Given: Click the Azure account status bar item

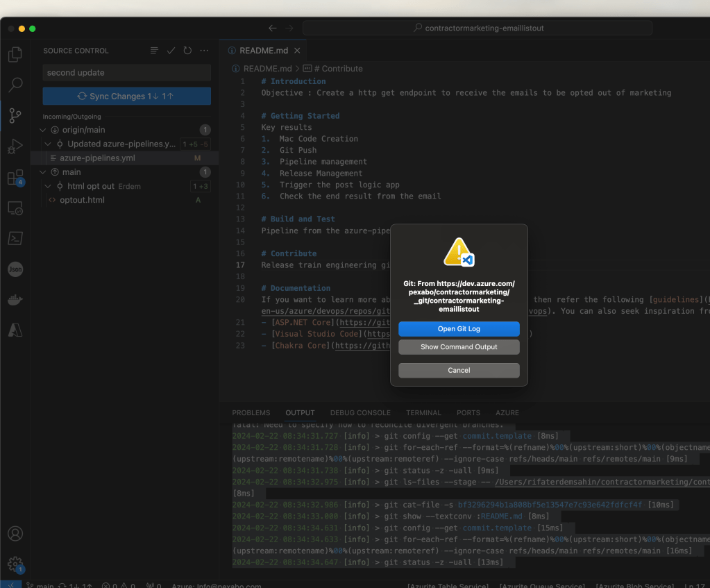Looking at the screenshot, I should tap(216, 585).
